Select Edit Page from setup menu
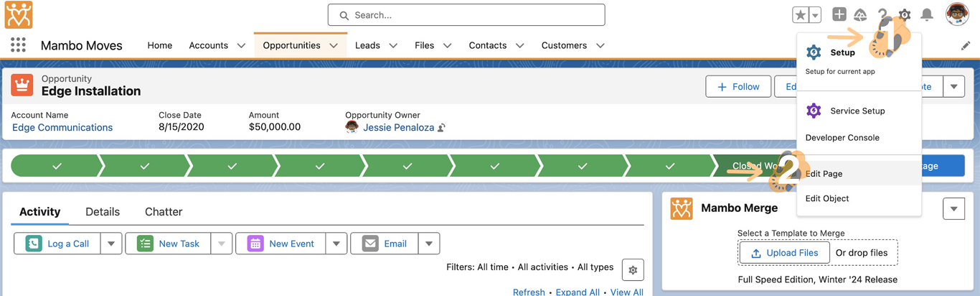 pos(824,174)
